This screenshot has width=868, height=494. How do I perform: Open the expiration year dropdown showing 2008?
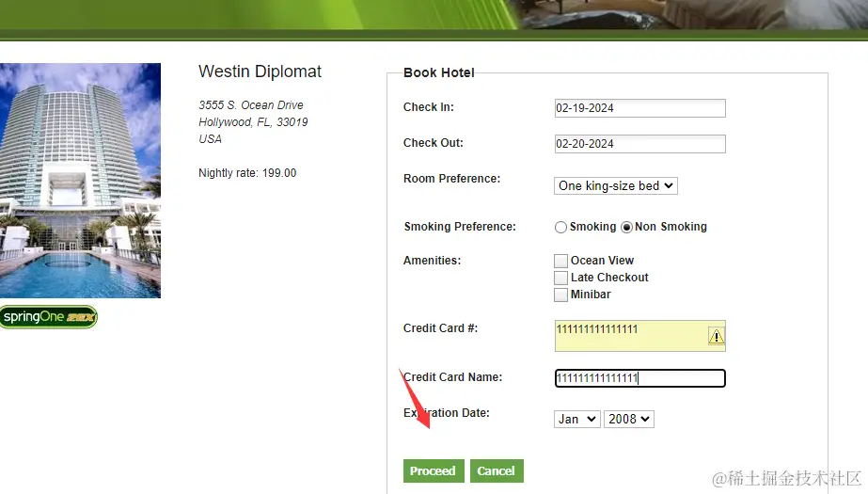[x=629, y=420]
